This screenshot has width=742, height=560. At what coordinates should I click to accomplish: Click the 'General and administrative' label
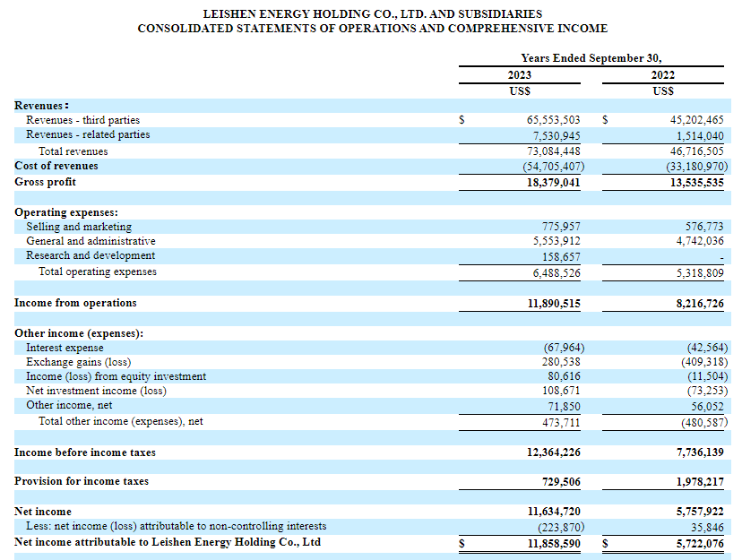[91, 241]
